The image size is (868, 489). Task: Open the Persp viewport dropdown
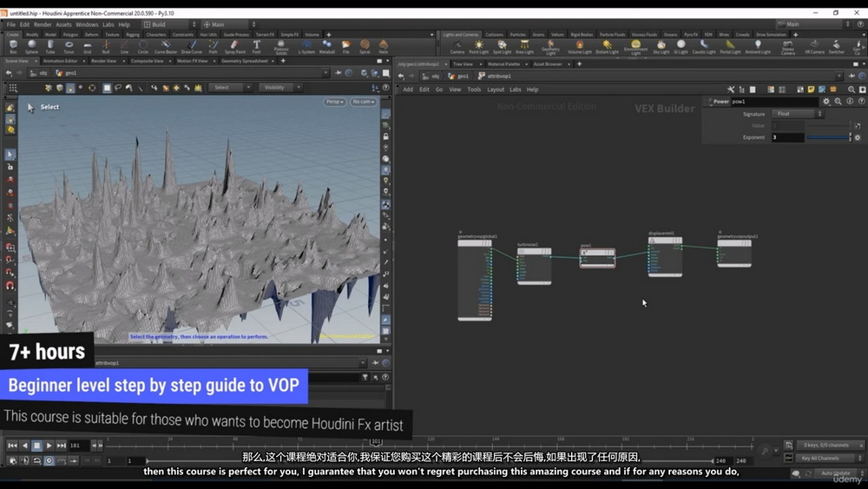[334, 102]
